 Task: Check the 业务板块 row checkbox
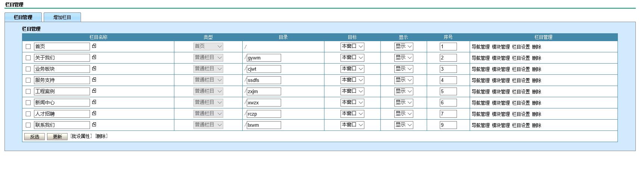click(x=28, y=69)
